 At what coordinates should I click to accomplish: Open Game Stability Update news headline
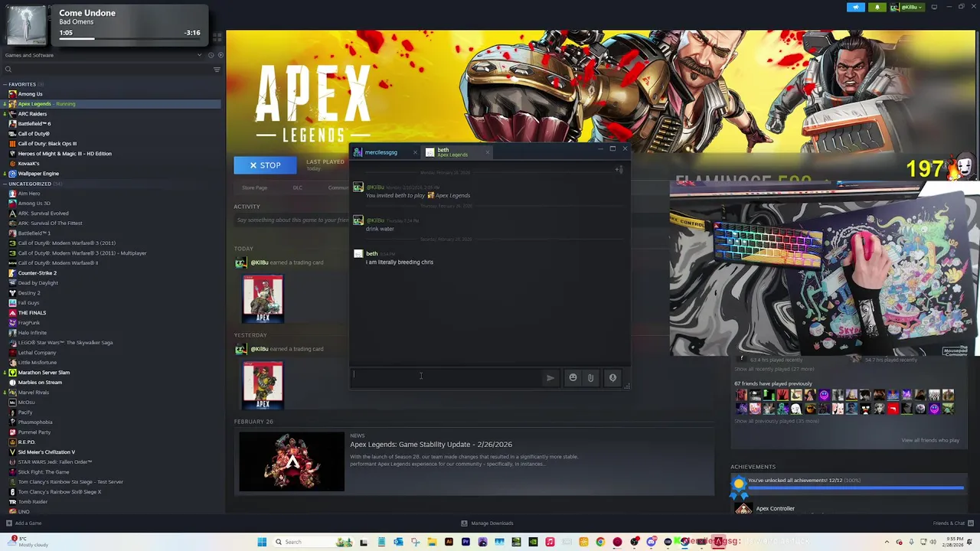[x=431, y=445]
